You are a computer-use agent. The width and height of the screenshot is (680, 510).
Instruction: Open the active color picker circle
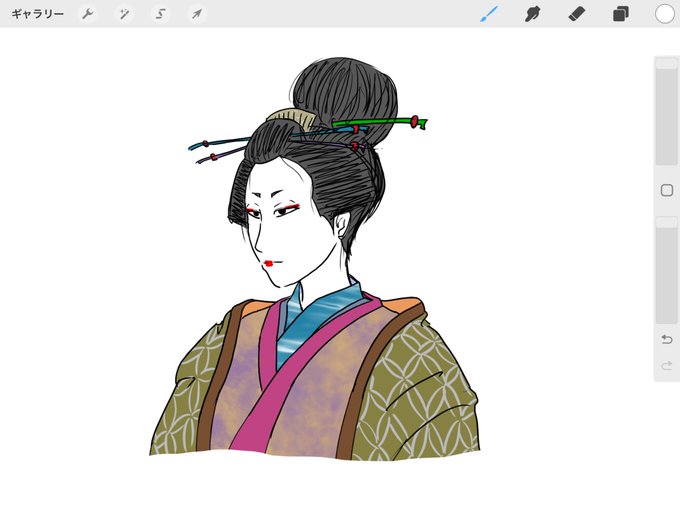click(665, 14)
